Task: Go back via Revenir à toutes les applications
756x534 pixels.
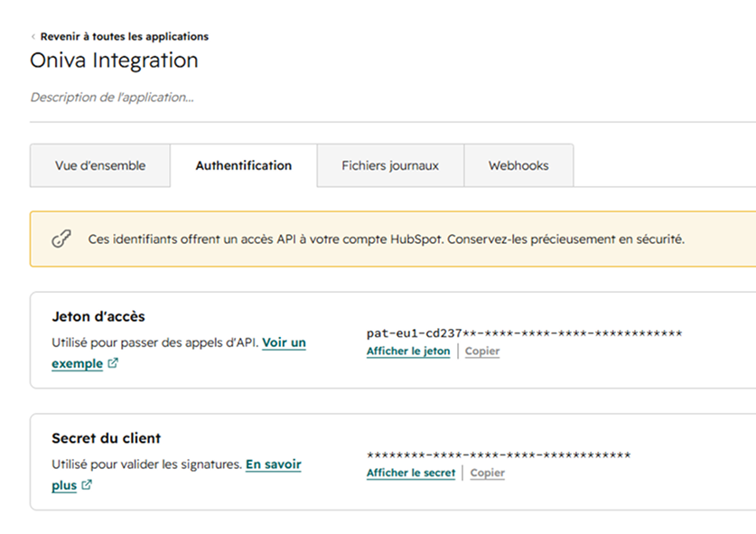Action: pyautogui.click(x=125, y=37)
